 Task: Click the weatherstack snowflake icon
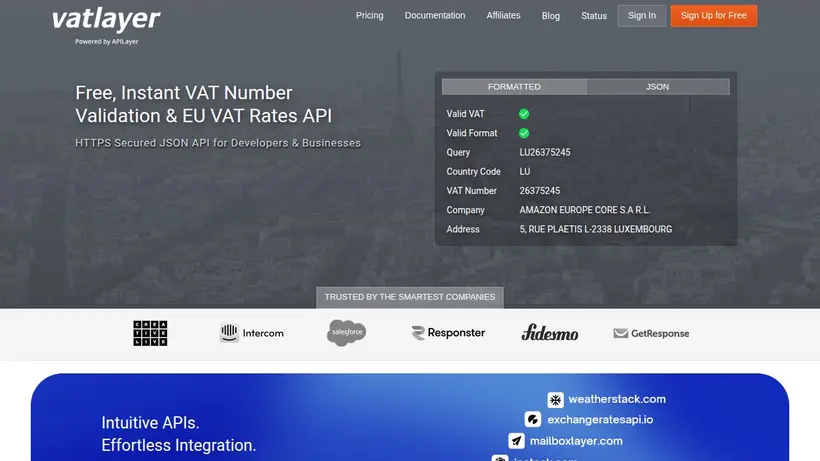(x=555, y=400)
